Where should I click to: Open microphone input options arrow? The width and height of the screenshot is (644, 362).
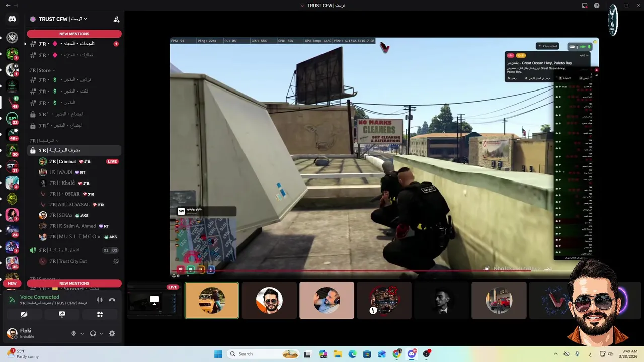[82, 333]
